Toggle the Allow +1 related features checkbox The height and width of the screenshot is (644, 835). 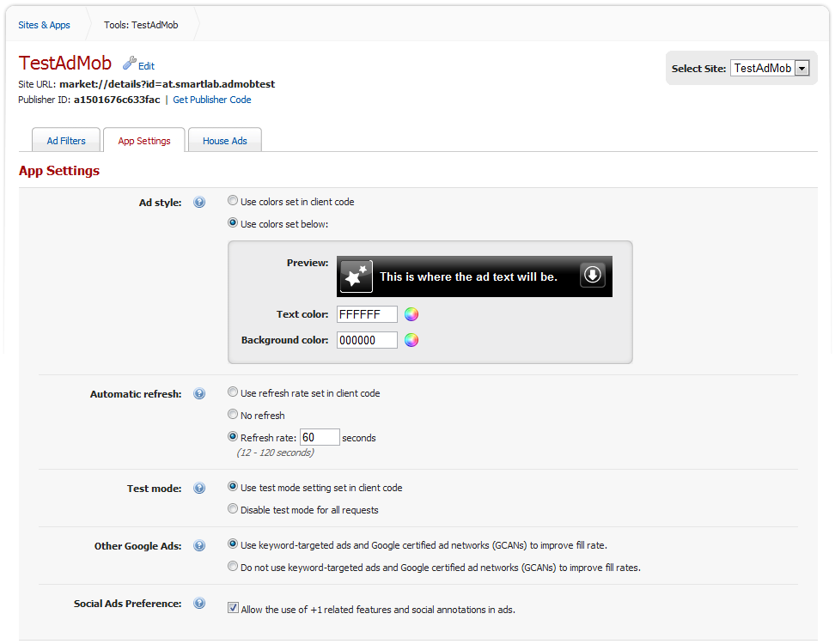[234, 608]
